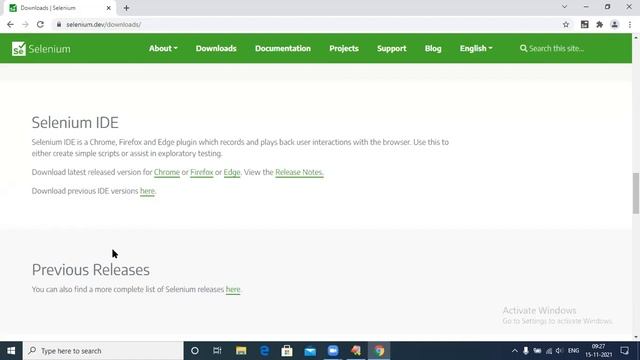This screenshot has width=640, height=360.
Task: Open a new browser tab
Action: (127, 8)
